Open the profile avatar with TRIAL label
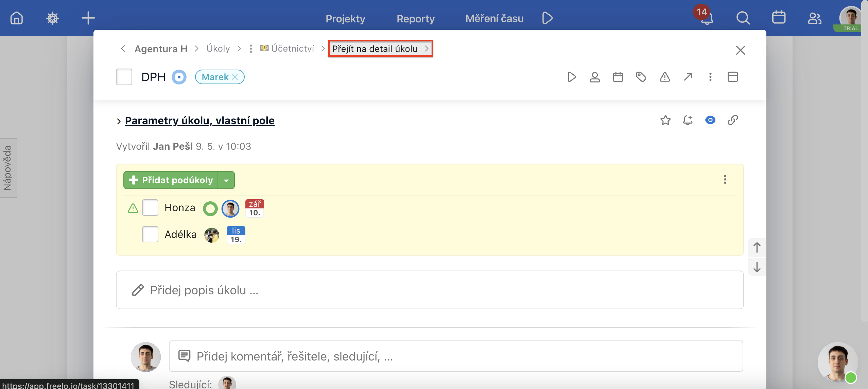This screenshot has height=389, width=868. point(850,19)
